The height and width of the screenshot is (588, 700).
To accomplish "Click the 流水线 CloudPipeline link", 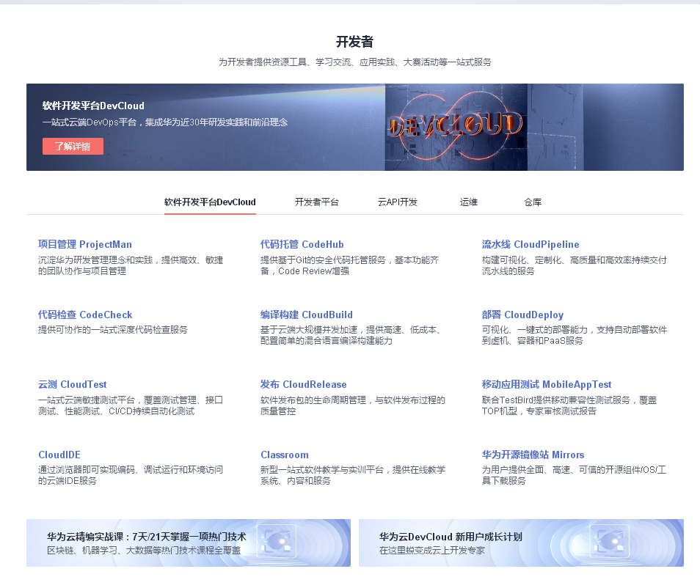I will (x=531, y=245).
